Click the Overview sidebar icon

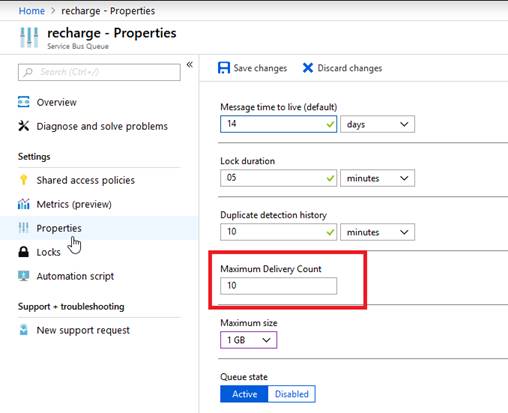pyautogui.click(x=24, y=102)
